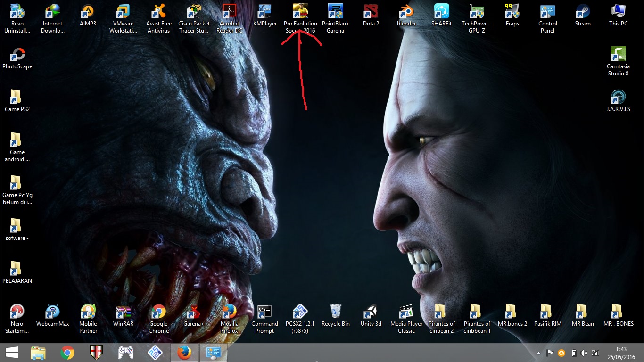The width and height of the screenshot is (644, 362).
Task: Select Pro Evolution Soccer 2016 icon
Action: (300, 19)
